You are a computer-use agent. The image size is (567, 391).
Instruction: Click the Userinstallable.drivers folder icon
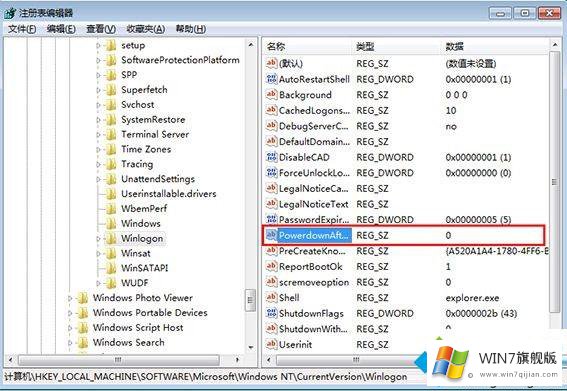(111, 194)
